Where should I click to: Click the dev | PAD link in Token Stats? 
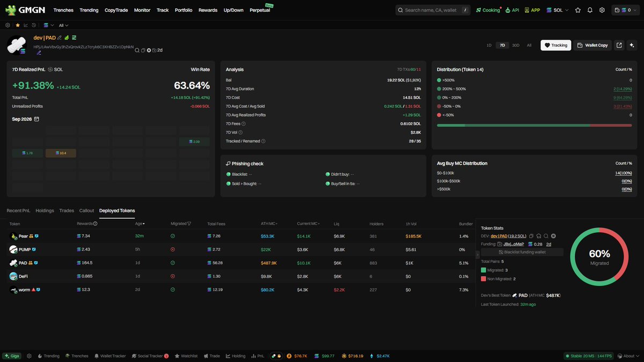click(x=499, y=236)
